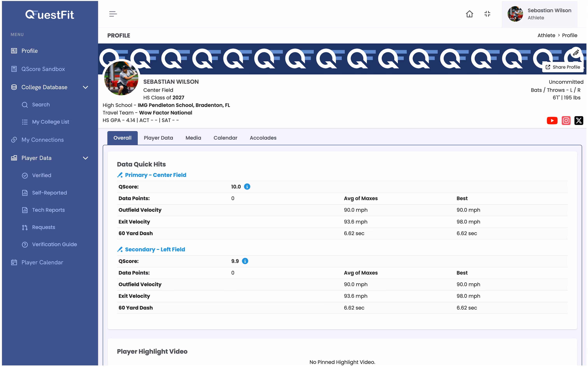This screenshot has width=588, height=367.
Task: Click the Primary QScore info icon
Action: point(247,187)
